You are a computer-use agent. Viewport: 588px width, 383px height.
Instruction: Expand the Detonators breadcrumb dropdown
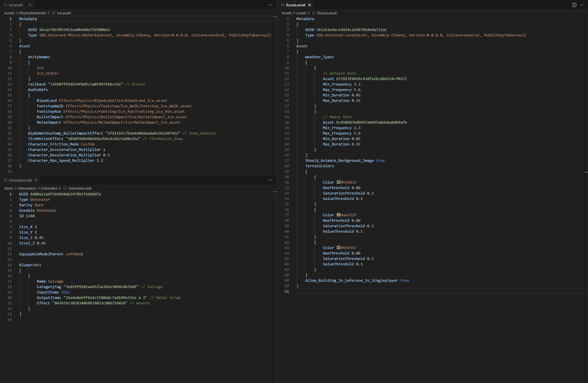pos(27,188)
